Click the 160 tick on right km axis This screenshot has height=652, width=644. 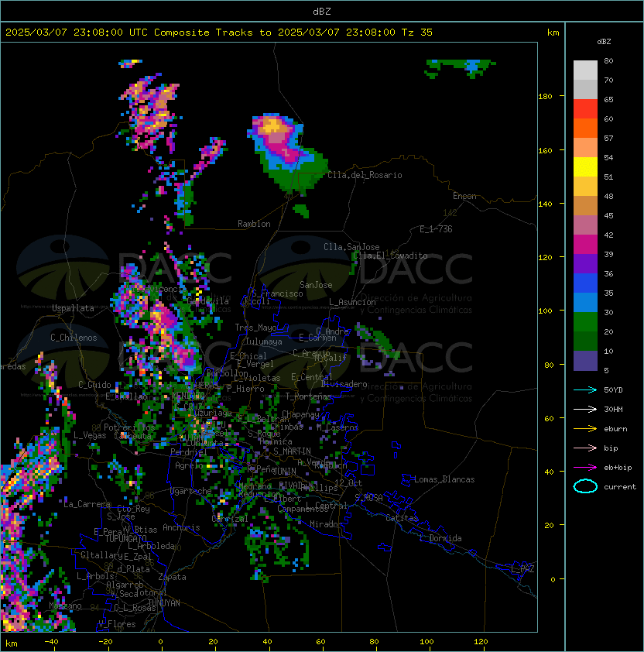[x=545, y=150]
